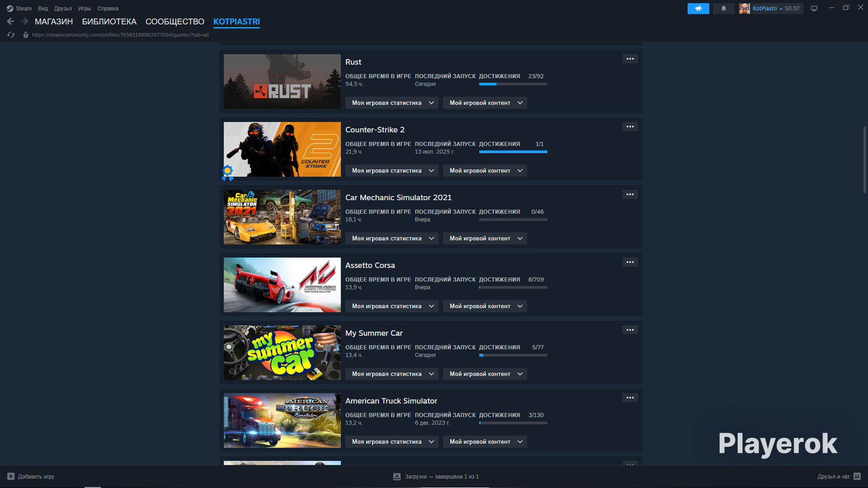
Task: Open the three-dots menu for American Truck Simulator
Action: click(x=630, y=398)
